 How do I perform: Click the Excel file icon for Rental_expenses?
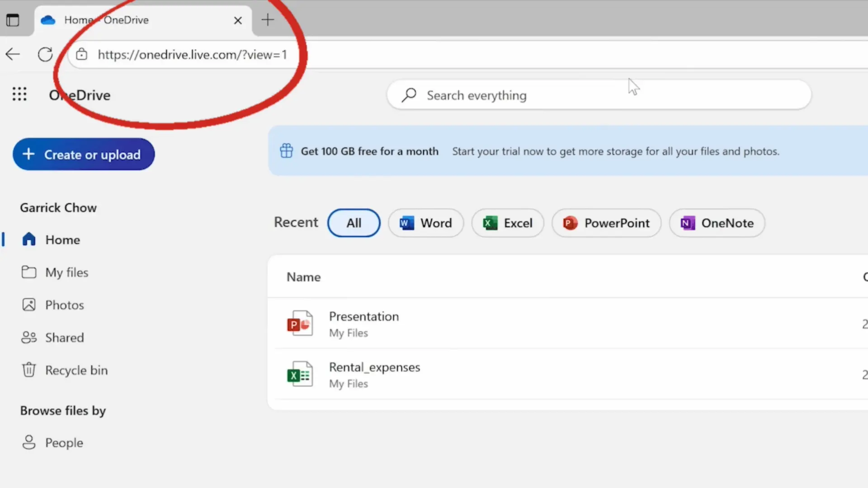click(300, 374)
